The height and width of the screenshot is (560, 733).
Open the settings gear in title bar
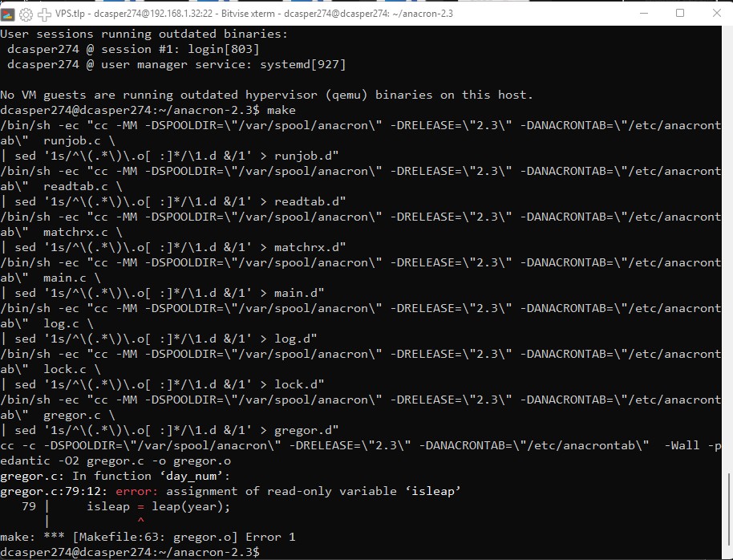[x=26, y=14]
